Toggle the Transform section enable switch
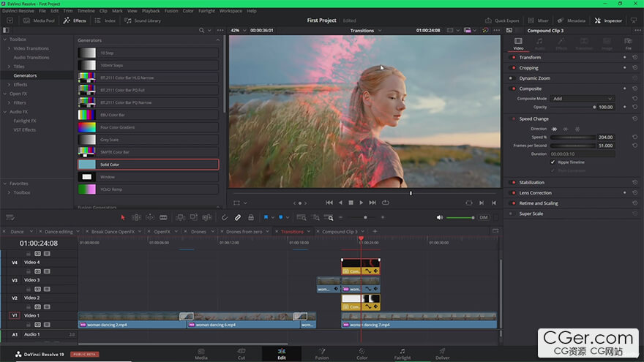This screenshot has width=644, height=362. tap(513, 58)
